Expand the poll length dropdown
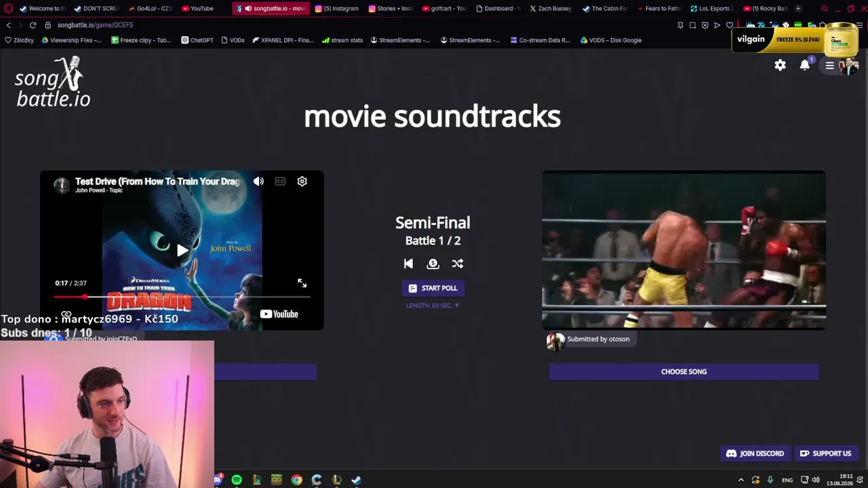Screen dimensions: 868x488 tap(433, 306)
